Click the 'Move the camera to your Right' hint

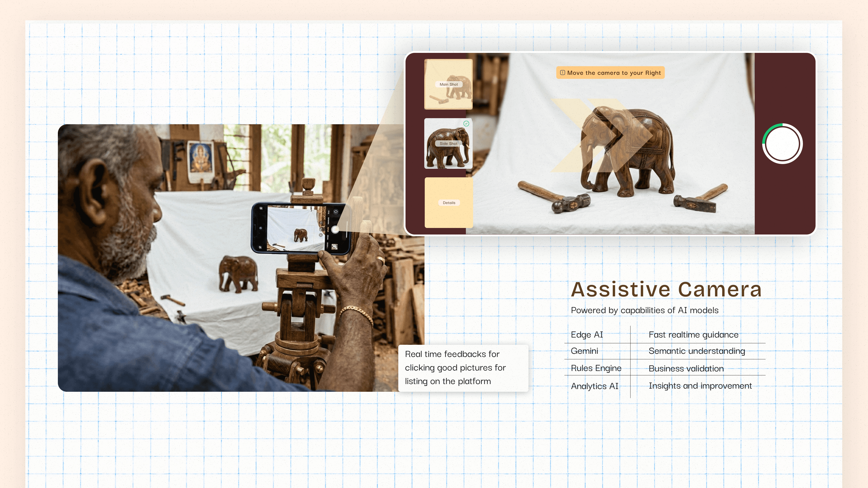(x=610, y=72)
